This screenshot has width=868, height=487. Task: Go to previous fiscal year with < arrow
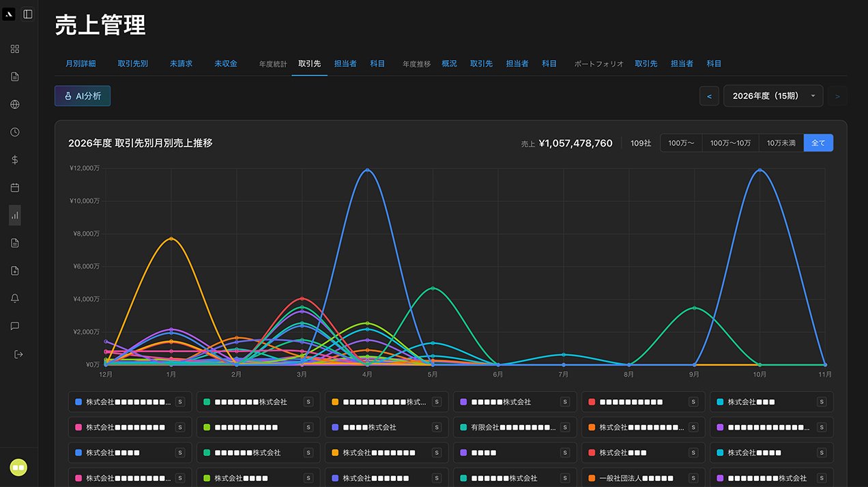click(709, 96)
